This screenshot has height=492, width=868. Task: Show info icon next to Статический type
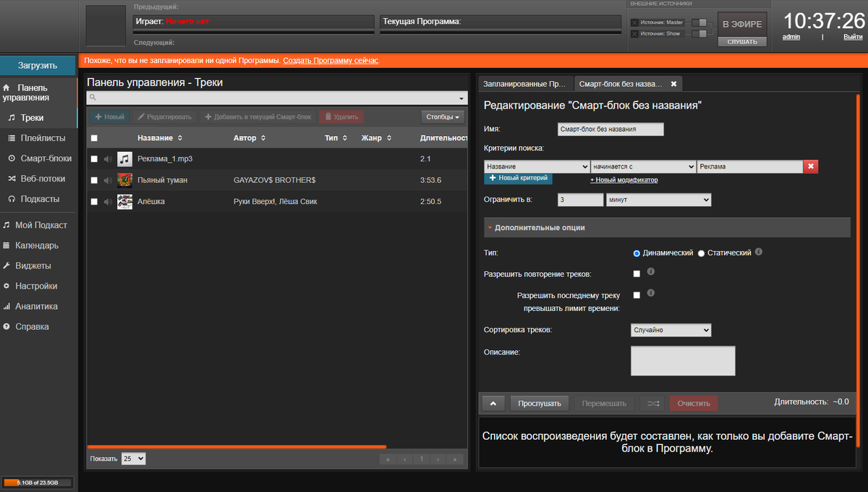tap(758, 253)
